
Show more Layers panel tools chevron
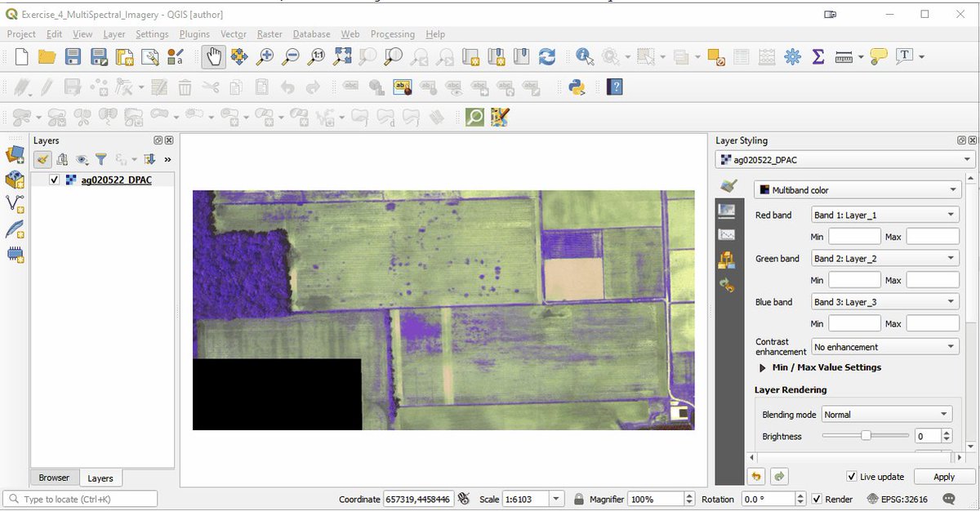click(x=167, y=159)
